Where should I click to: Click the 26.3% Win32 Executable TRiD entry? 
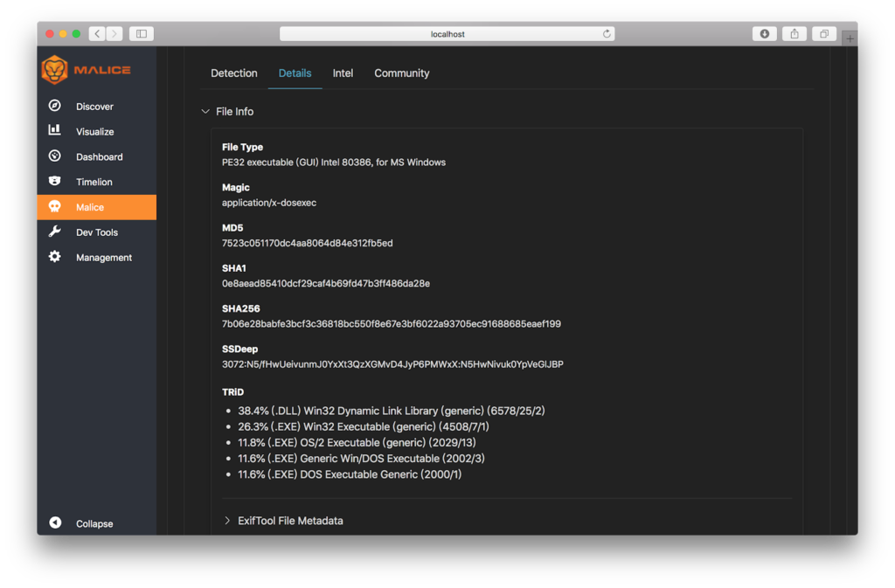[364, 426]
